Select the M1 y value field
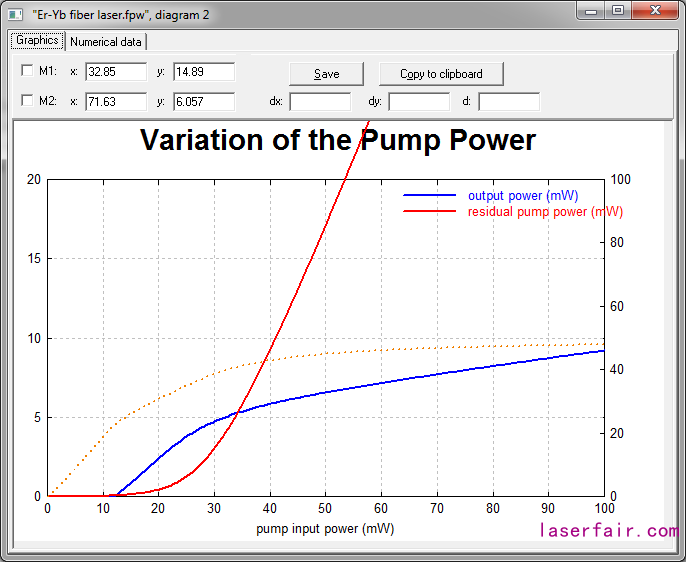686x562 pixels. click(x=204, y=72)
